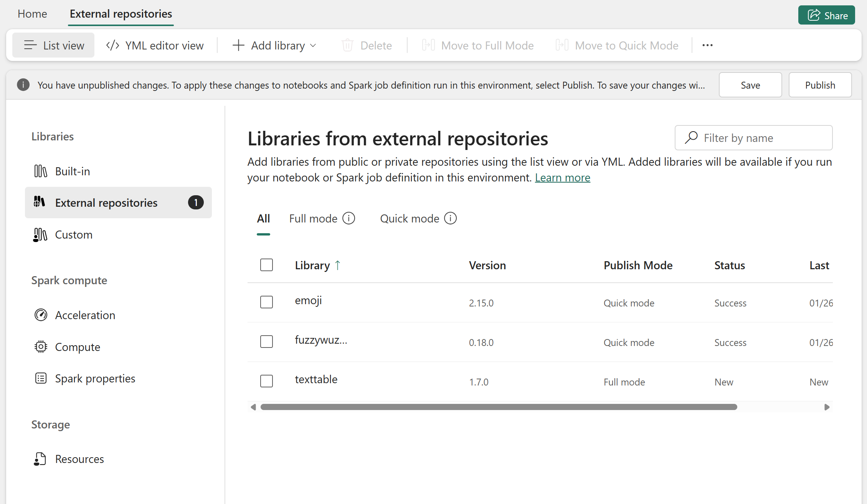Switch to the Quick mode tab

point(409,219)
